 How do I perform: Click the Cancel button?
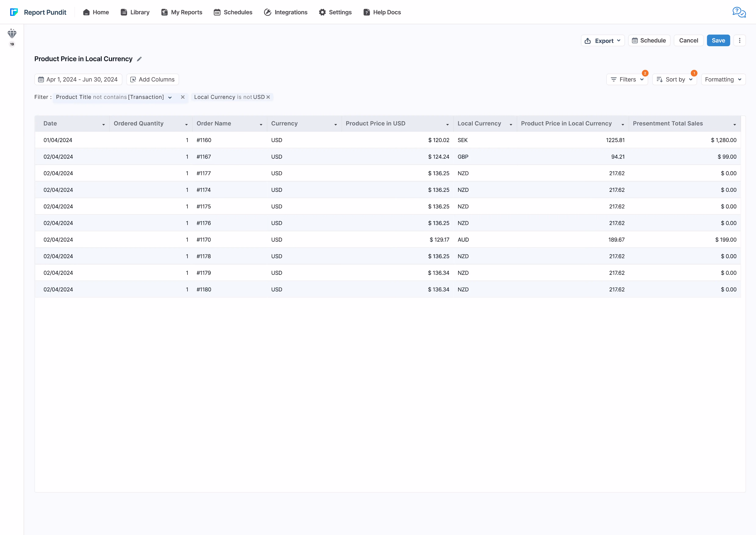[x=688, y=41]
